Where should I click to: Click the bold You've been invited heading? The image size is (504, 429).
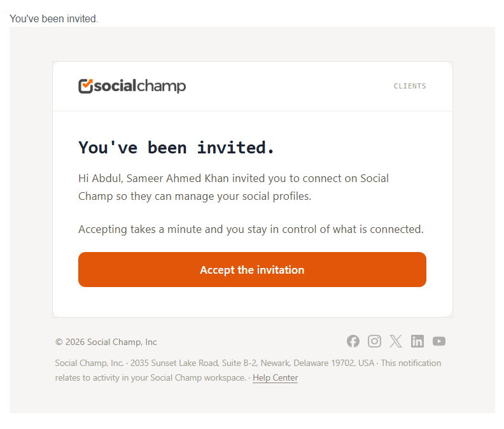[x=176, y=148]
